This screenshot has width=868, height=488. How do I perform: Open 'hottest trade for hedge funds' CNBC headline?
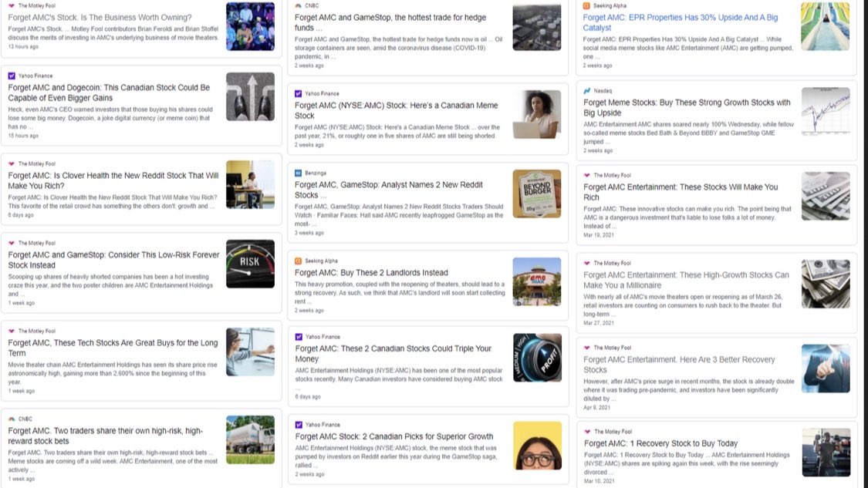[x=390, y=22]
